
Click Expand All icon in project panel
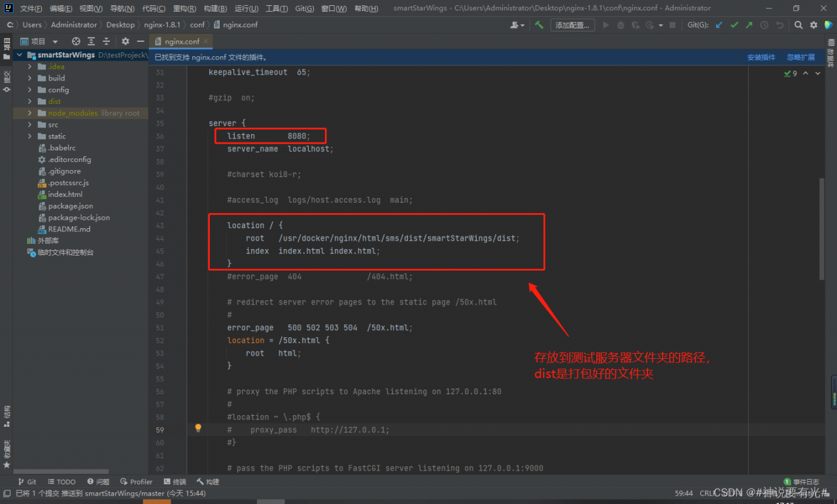click(x=92, y=41)
